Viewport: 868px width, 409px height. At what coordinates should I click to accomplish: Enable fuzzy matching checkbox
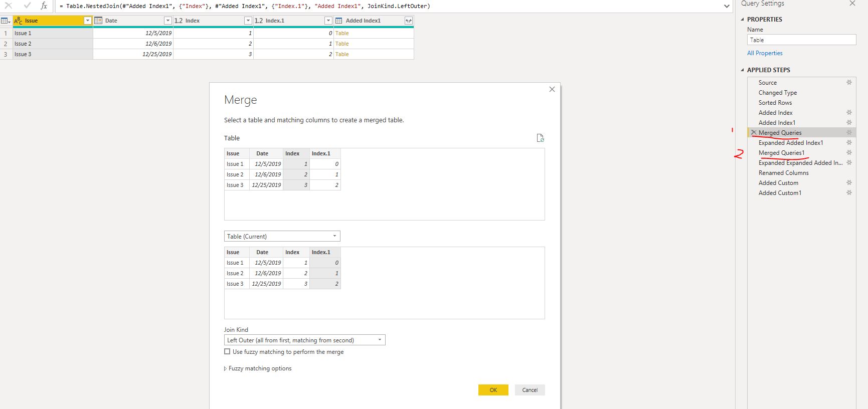point(227,352)
